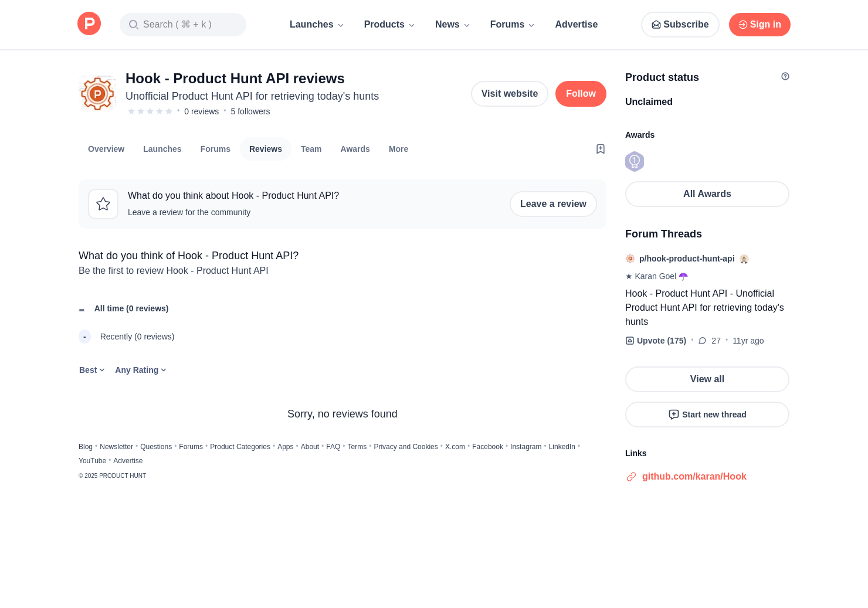Click the Subscribe button

tap(680, 25)
